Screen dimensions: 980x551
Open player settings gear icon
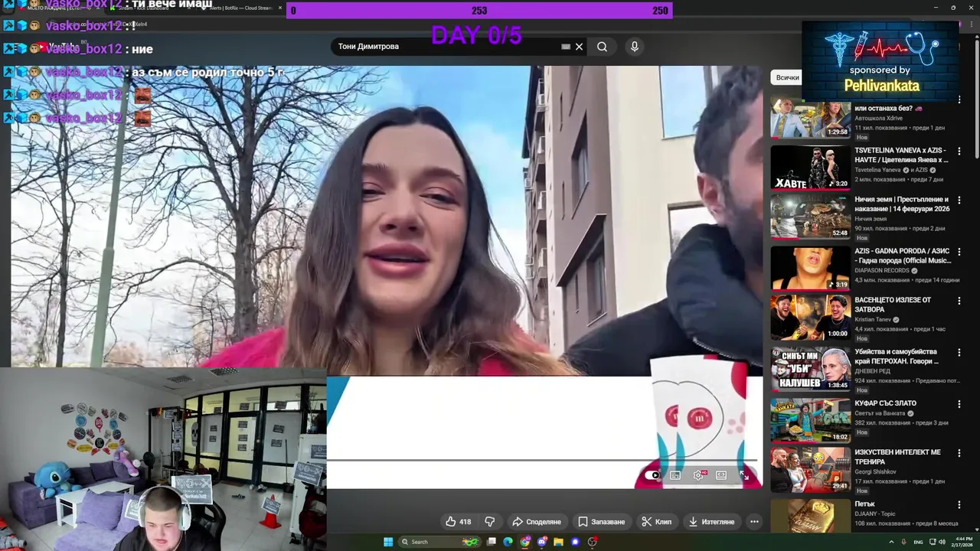(698, 475)
